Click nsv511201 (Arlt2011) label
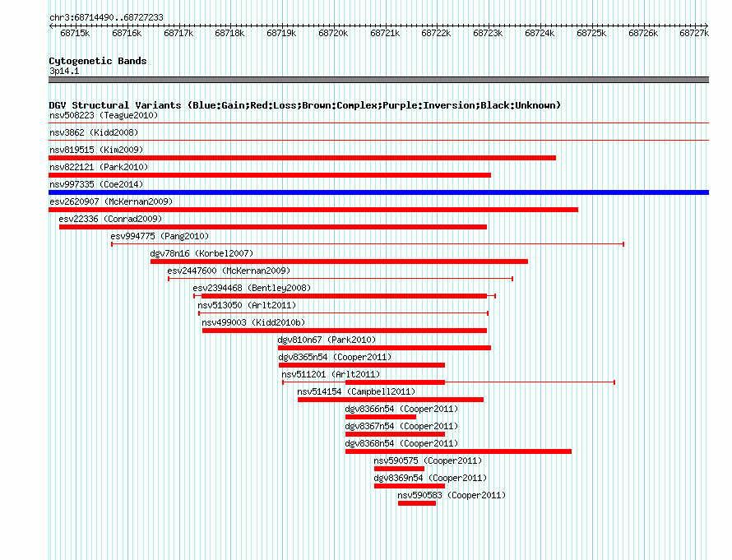The height and width of the screenshot is (560, 732). tap(331, 374)
